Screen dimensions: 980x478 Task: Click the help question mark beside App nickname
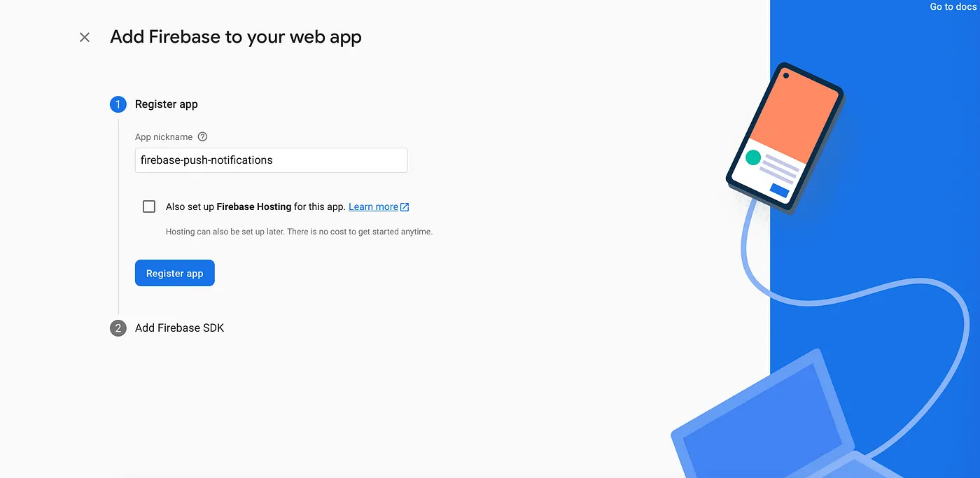pyautogui.click(x=202, y=137)
